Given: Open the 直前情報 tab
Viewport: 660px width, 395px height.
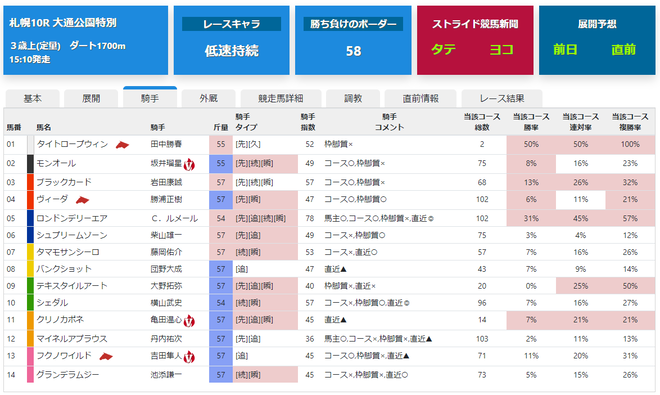Looking at the screenshot, I should click(420, 99).
